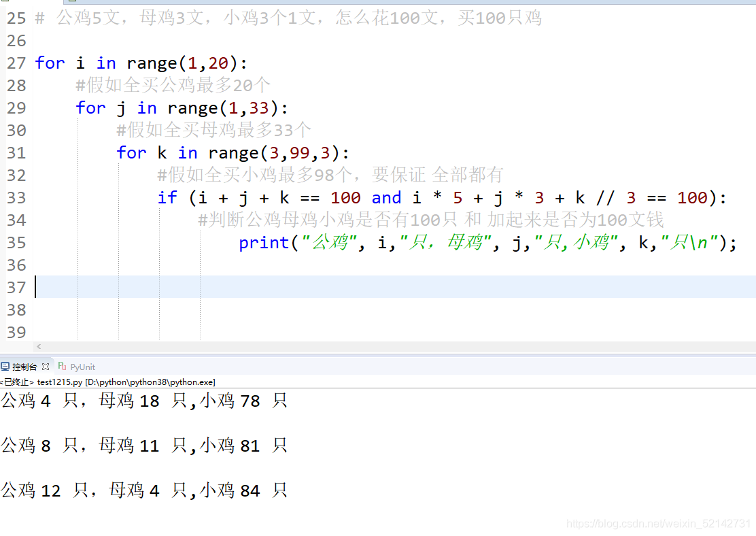
Task: Click the terminated test1215.py launch label
Action: pos(107,382)
